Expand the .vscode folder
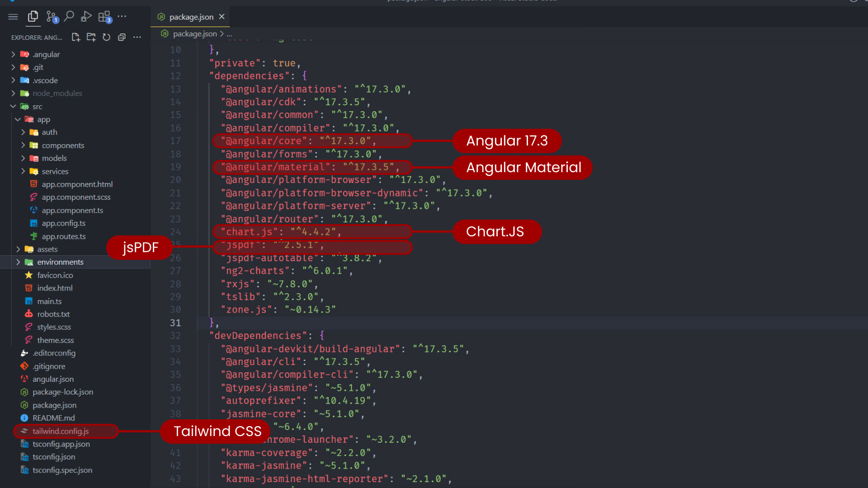Viewport: 868px width, 488px height. (x=75, y=80)
